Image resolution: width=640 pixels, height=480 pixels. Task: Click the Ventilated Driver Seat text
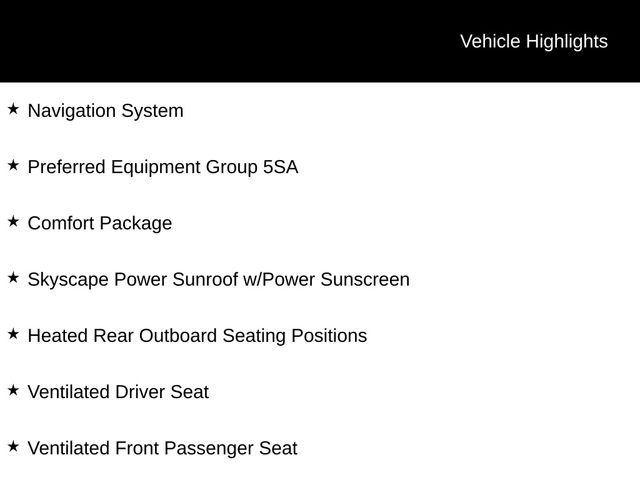tap(118, 392)
